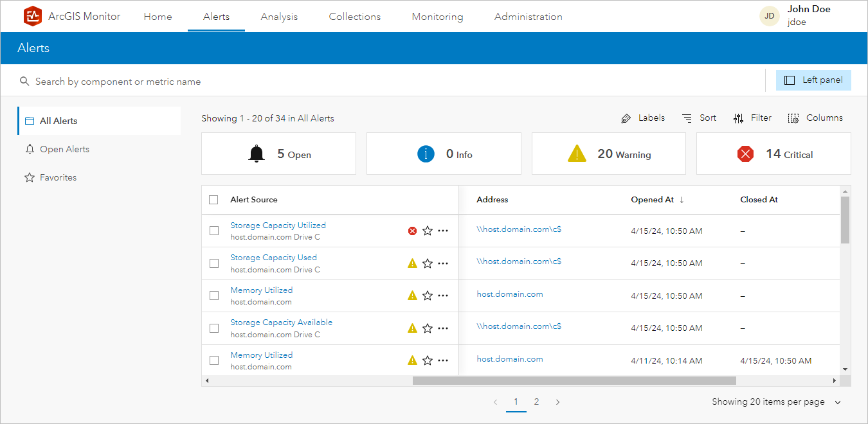The height and width of the screenshot is (424, 868).
Task: Open the Labels tool
Action: 642,118
